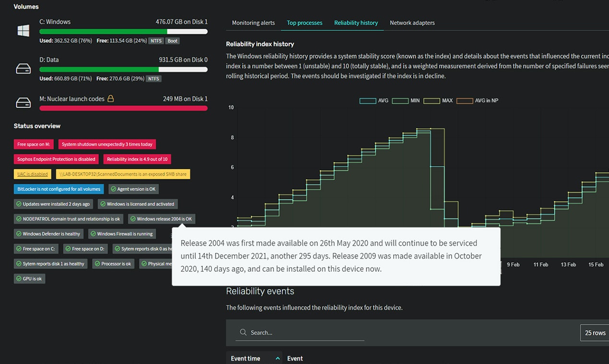Open the Network adapters tab

point(412,23)
